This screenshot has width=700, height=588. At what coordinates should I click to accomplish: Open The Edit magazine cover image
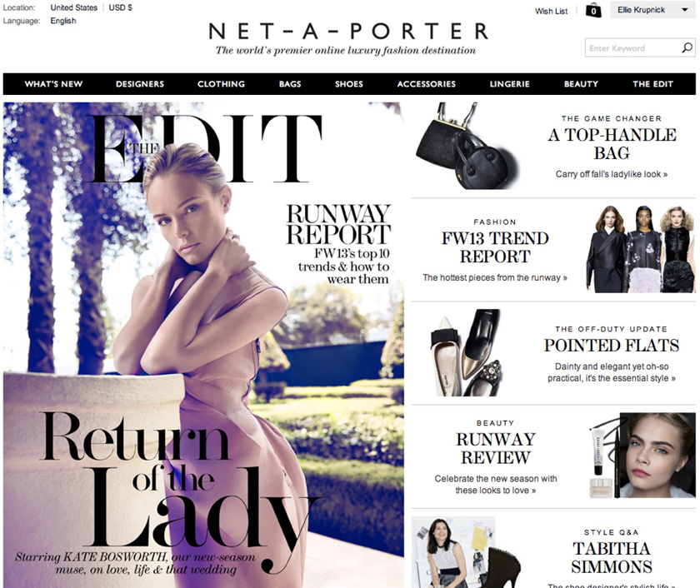[x=203, y=345]
